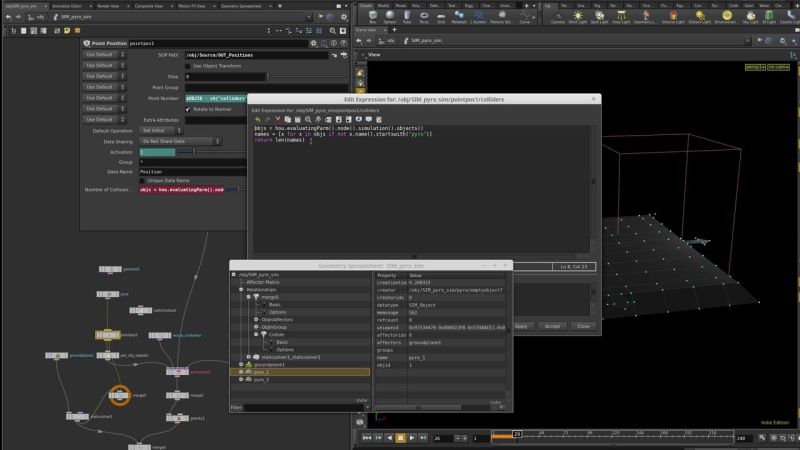
Task: Switch to the Motion FX View tab
Action: click(x=192, y=6)
